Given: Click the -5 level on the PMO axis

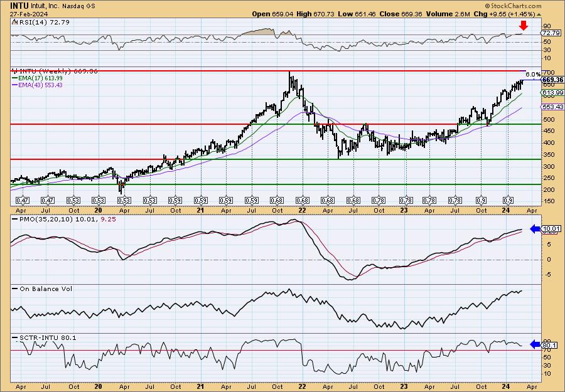Looking at the screenshot, I should tap(547, 274).
